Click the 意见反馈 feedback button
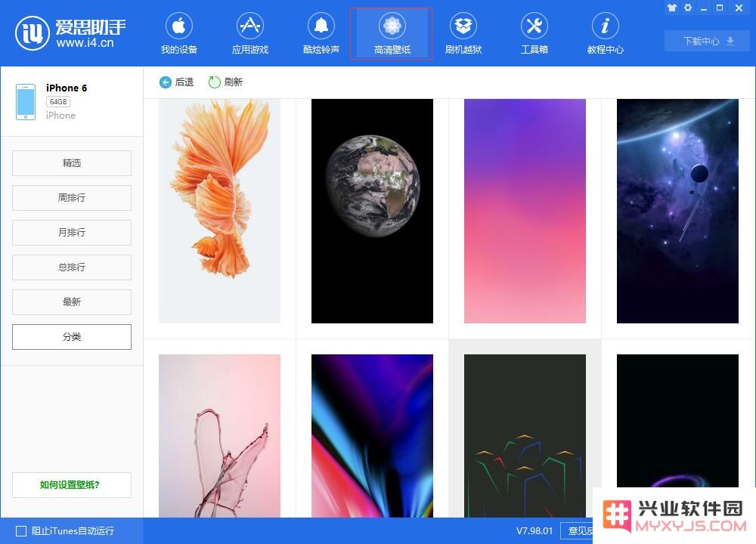Screen dimensions: 756x544 [x=577, y=531]
